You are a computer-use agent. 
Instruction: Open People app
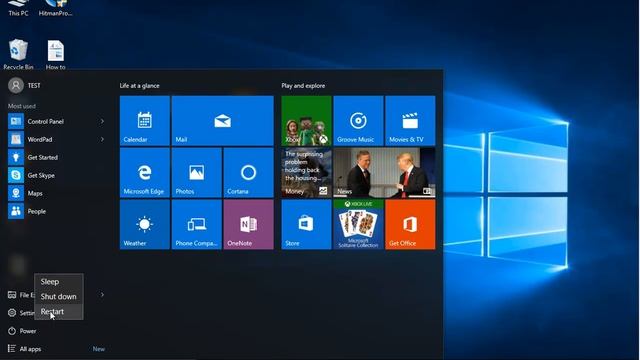coord(56,211)
